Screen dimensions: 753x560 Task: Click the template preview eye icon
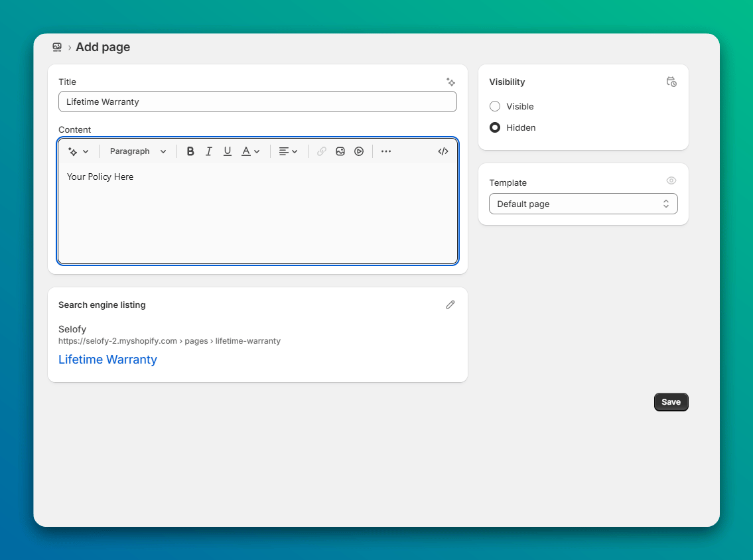(671, 180)
